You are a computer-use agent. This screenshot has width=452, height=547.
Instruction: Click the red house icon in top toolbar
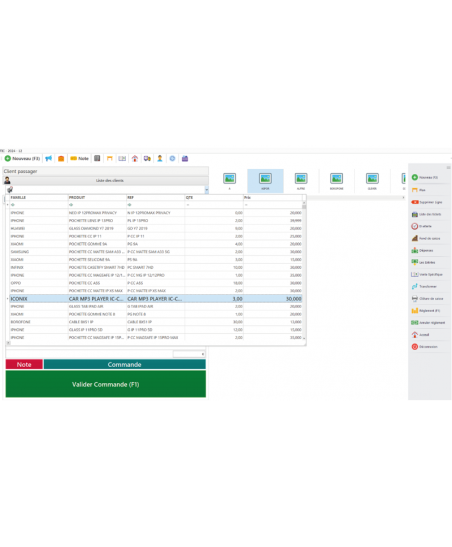(x=135, y=159)
